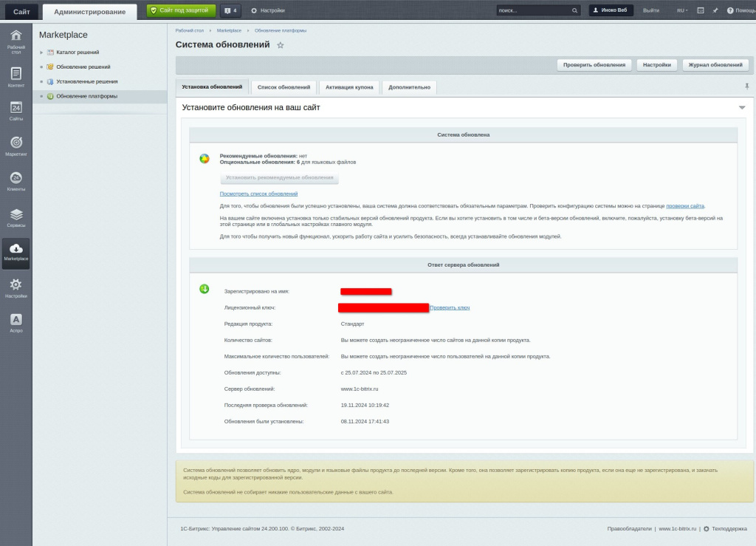Go to Рабочий стол breadcrumb

click(x=190, y=30)
